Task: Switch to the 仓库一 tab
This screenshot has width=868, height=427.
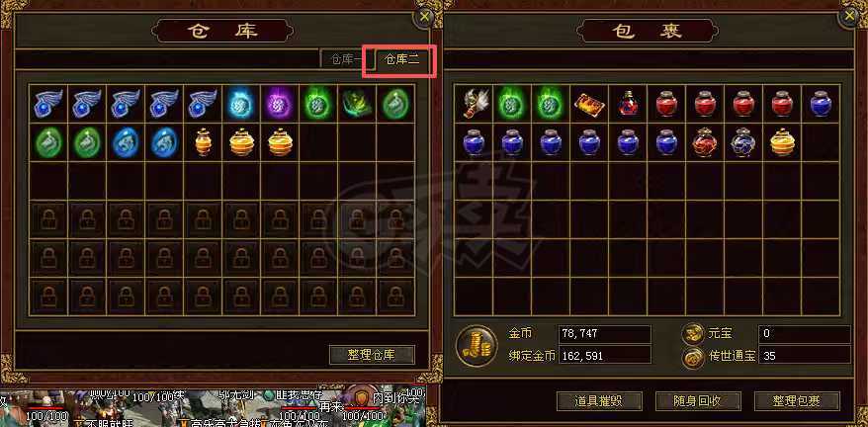Action: pyautogui.click(x=346, y=60)
